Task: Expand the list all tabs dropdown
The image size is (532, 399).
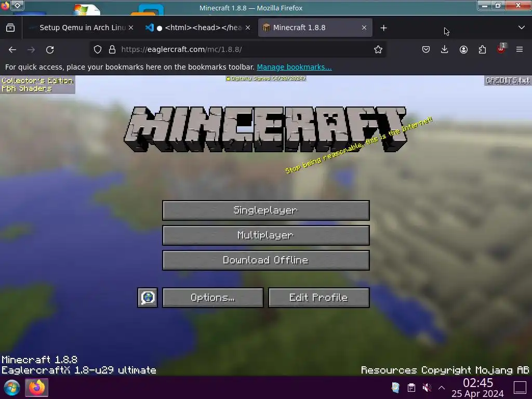Action: pyautogui.click(x=522, y=28)
